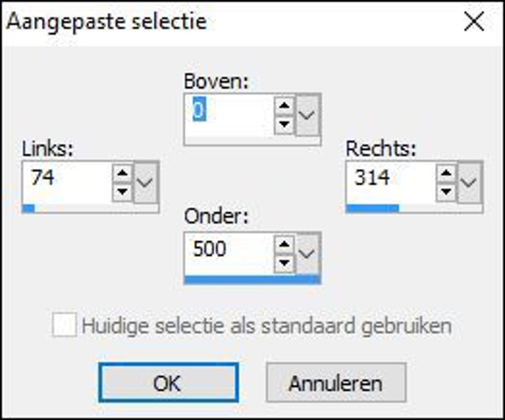
Task: Click the Links blue slider bar
Action: click(x=28, y=208)
